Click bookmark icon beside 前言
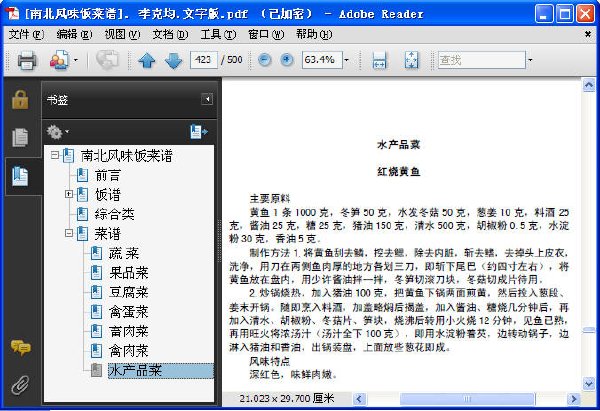The width and height of the screenshot is (600, 411). coord(82,175)
